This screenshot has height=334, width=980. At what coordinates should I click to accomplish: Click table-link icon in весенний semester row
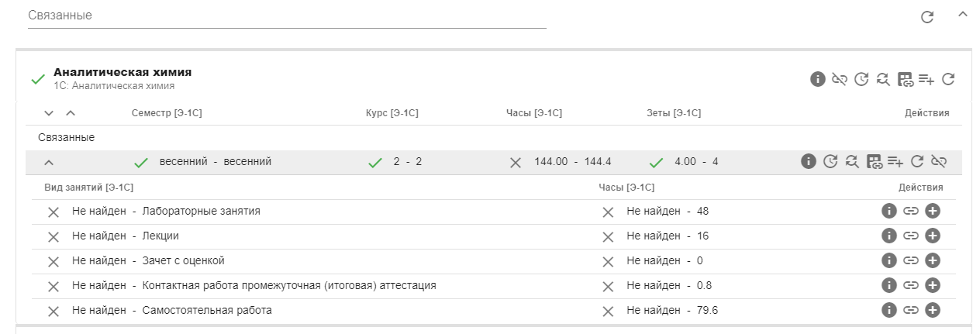(x=874, y=161)
